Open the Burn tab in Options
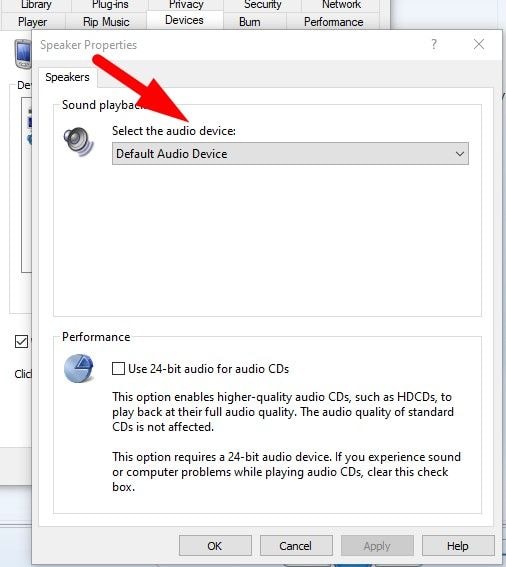 pos(250,22)
